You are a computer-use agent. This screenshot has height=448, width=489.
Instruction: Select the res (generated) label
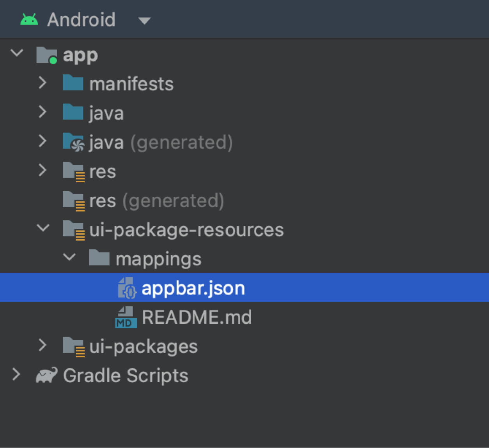(157, 201)
